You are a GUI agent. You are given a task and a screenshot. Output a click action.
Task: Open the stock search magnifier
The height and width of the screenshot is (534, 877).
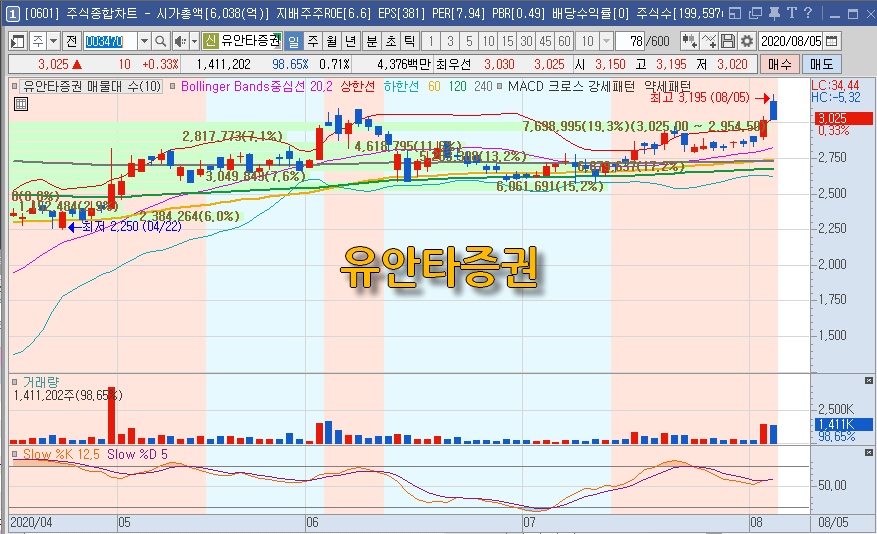160,41
